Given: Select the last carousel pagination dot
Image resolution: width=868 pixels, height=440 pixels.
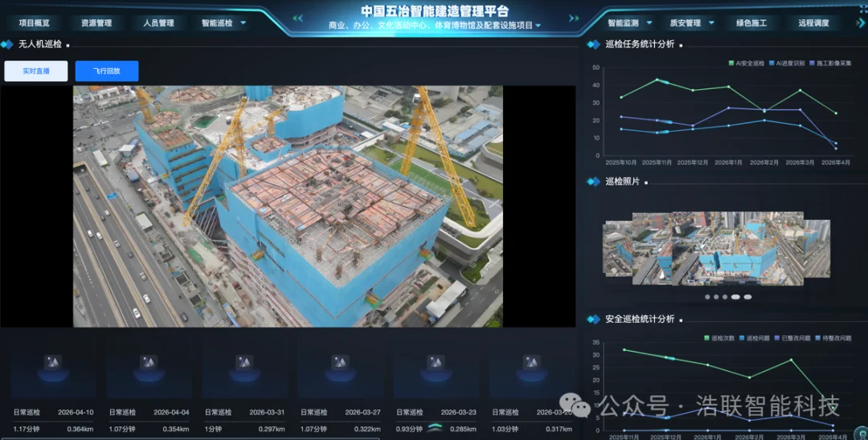Looking at the screenshot, I should (747, 297).
